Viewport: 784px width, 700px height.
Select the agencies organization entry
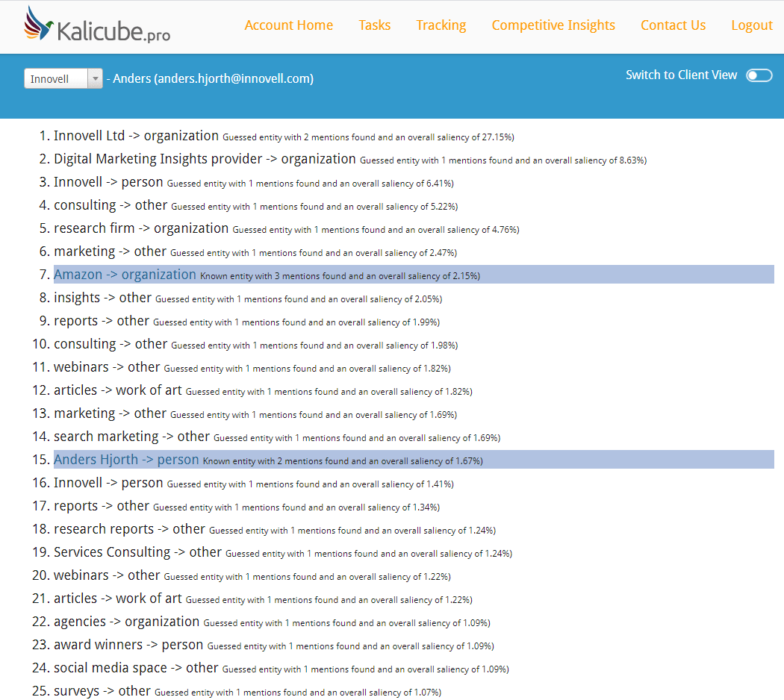tap(272, 622)
